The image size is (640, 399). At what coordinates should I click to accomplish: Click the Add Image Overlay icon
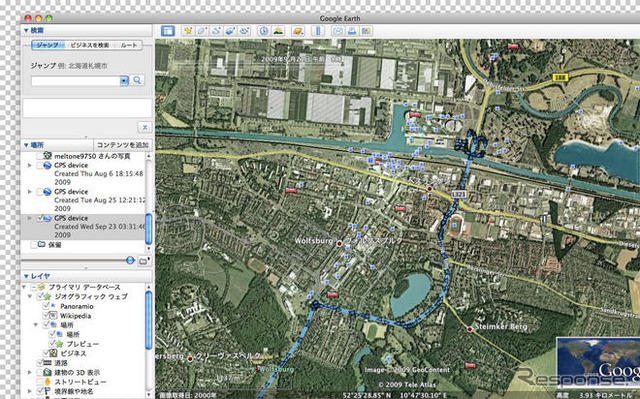coord(231,31)
